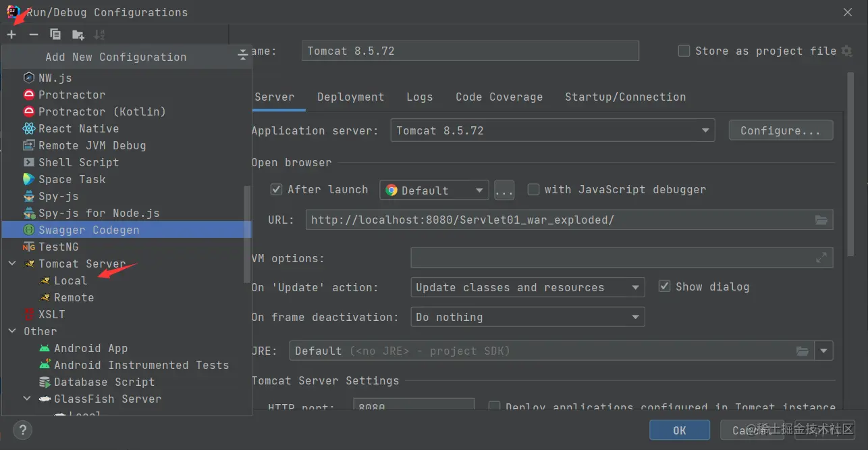Click the gear icon next to Store as project file
The height and width of the screenshot is (450, 868).
click(x=846, y=51)
